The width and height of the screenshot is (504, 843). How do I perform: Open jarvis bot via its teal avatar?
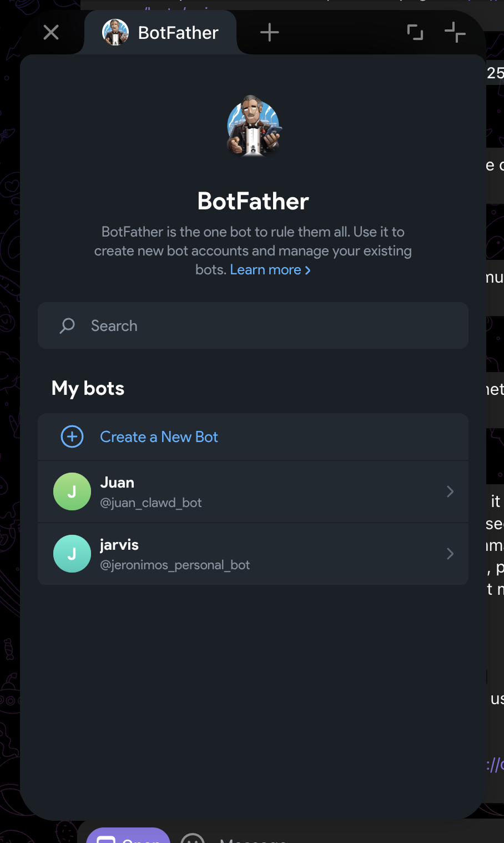(72, 554)
